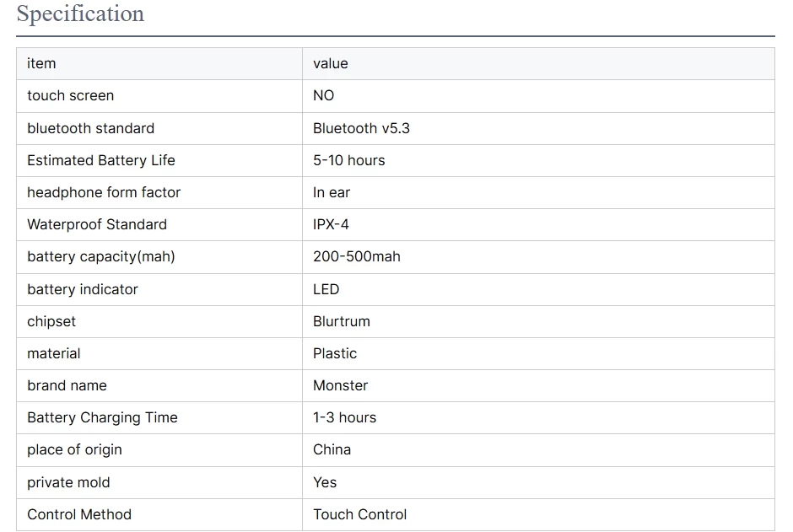Select the 'In ear' value cell
Viewport: 793px width, 532px height.
tap(331, 192)
